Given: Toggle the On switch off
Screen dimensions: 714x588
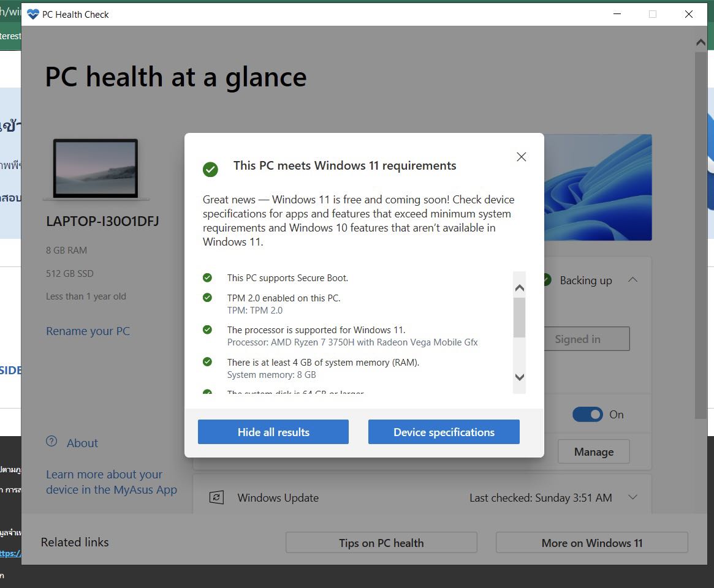Looking at the screenshot, I should click(x=587, y=415).
